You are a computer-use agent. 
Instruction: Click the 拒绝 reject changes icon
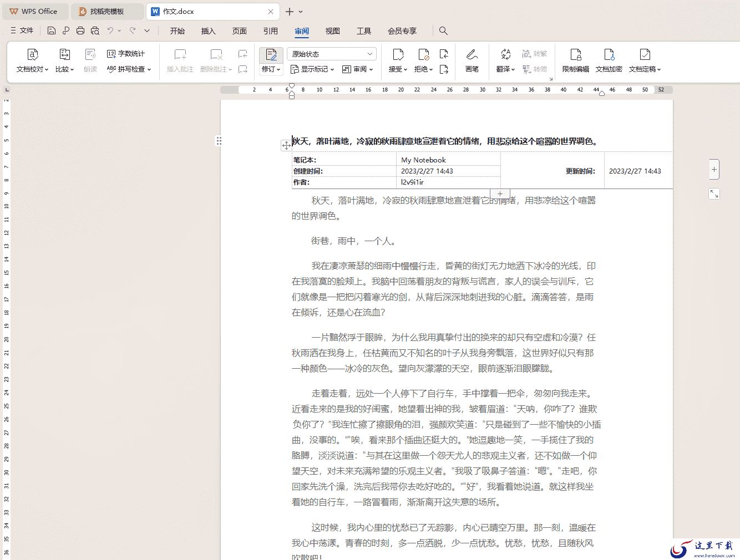coord(424,54)
